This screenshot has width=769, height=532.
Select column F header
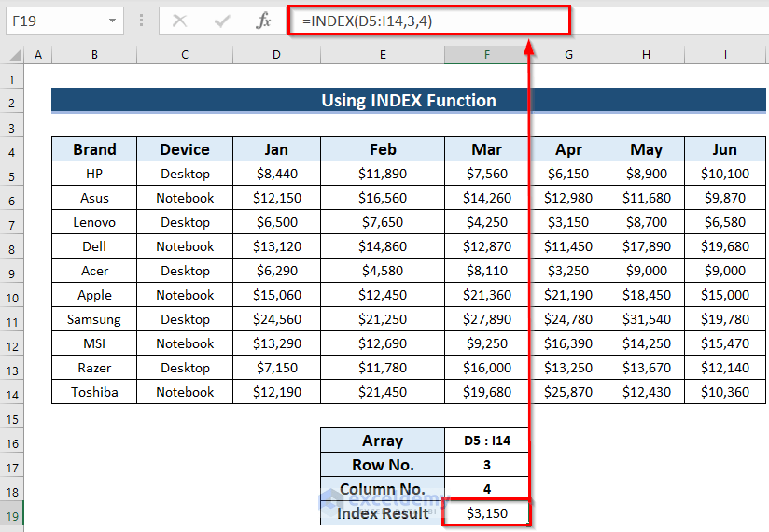click(x=486, y=55)
